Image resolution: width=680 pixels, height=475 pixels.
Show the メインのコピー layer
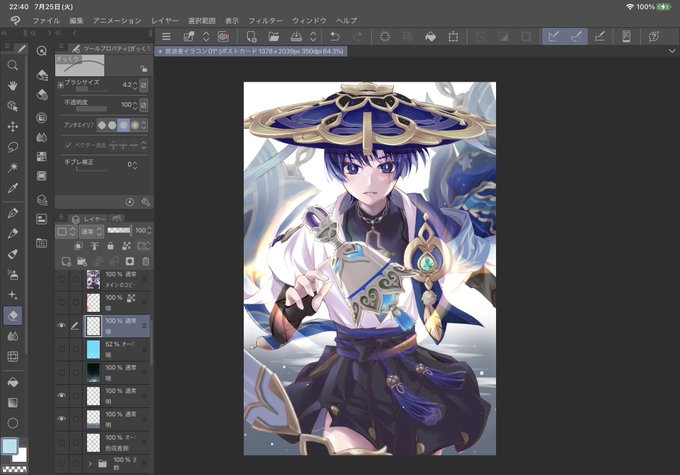click(62, 279)
